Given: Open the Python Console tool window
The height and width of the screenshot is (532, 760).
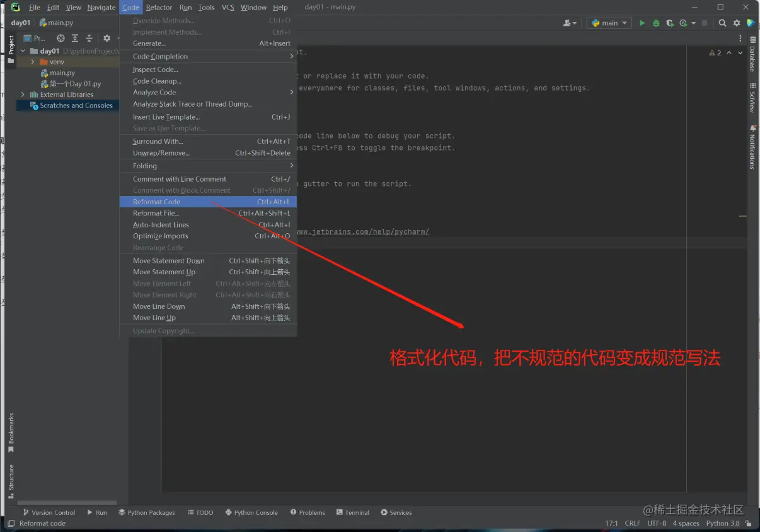Looking at the screenshot, I should tap(251, 512).
